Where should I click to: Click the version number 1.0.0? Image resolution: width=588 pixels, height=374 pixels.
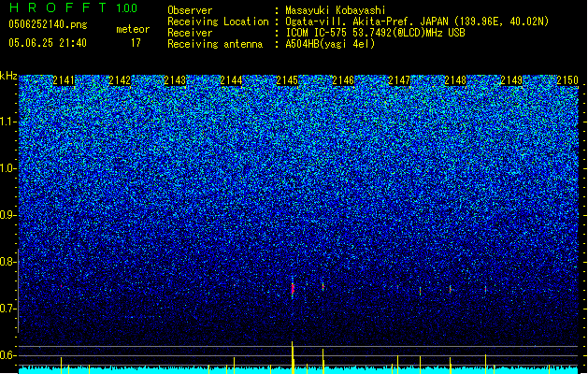126,8
